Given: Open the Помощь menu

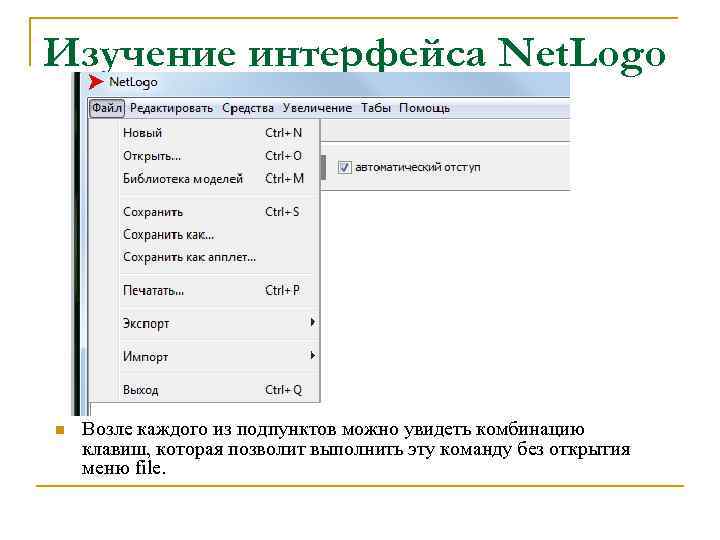Looking at the screenshot, I should pos(424,108).
